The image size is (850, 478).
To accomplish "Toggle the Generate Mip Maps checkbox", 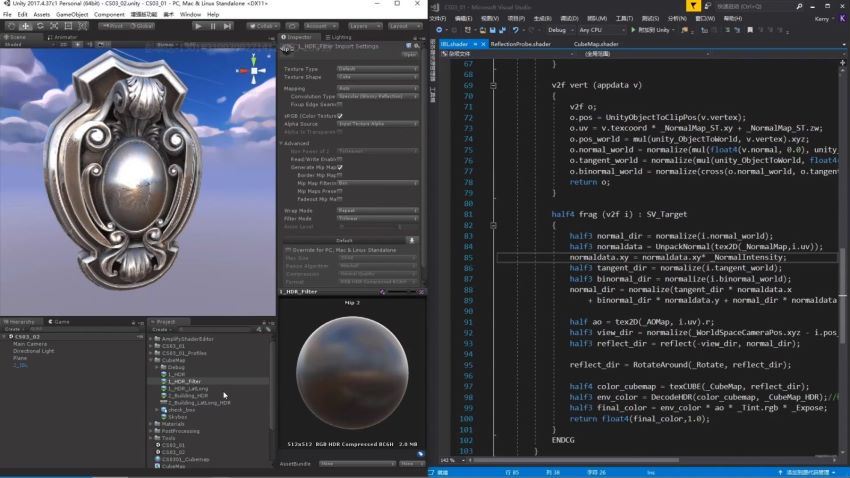I will [340, 167].
